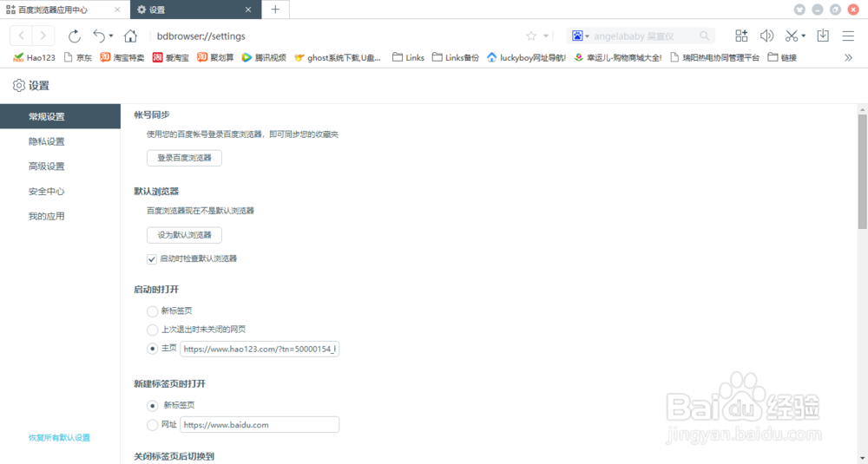Open the app center grid icon
This screenshot has width=868, height=464.
(x=741, y=36)
